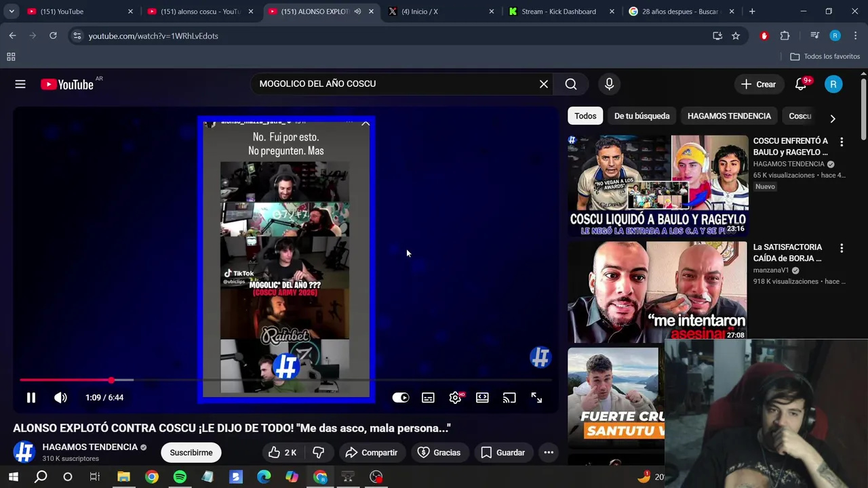
Task: Switch to Stream - Kick Dashboard tab
Action: click(562, 12)
